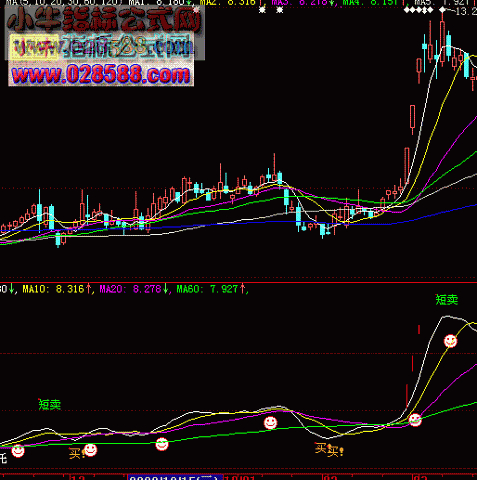Click the lone white diamond at the price peak

click(442, 10)
